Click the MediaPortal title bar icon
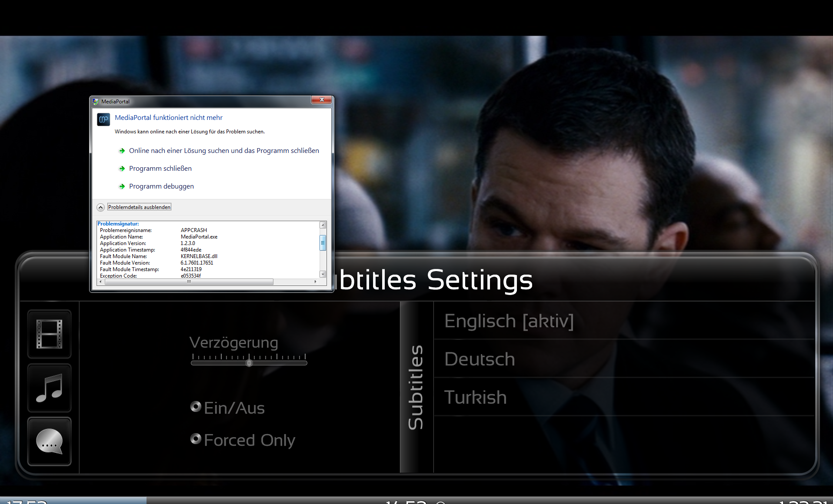 pos(96,102)
